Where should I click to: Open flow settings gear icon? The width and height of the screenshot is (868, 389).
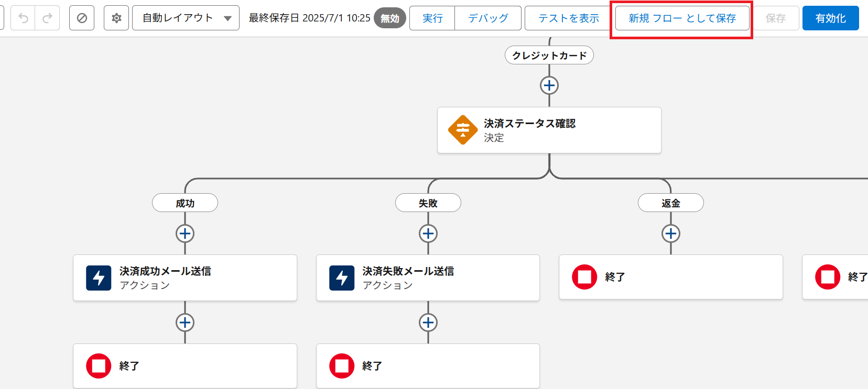116,18
